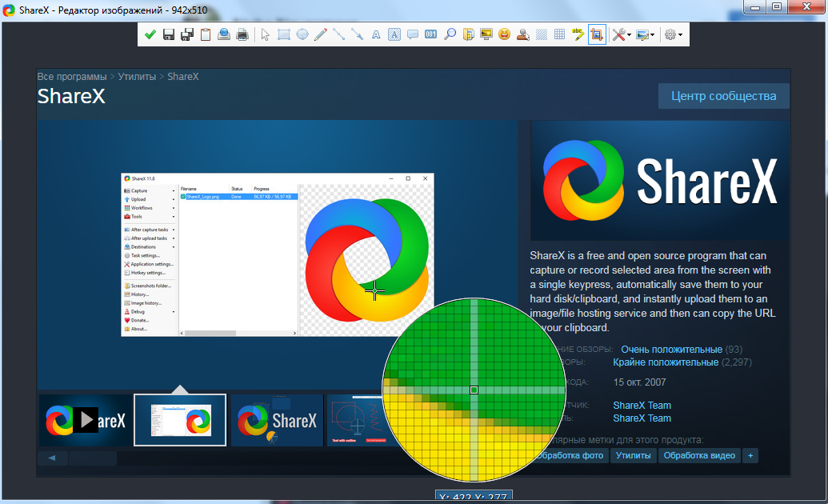Click 'ShareX' breadcrumb link
Screen dimensions: 828x504
point(182,77)
